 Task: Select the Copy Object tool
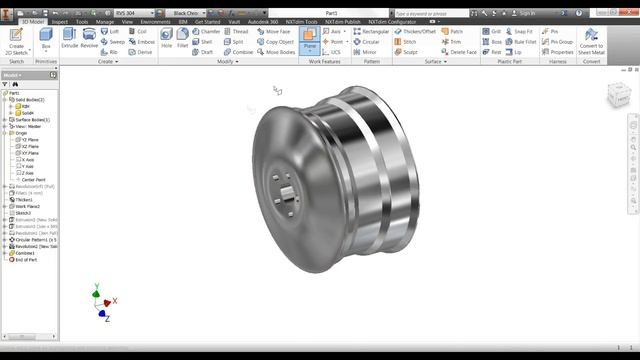click(275, 42)
